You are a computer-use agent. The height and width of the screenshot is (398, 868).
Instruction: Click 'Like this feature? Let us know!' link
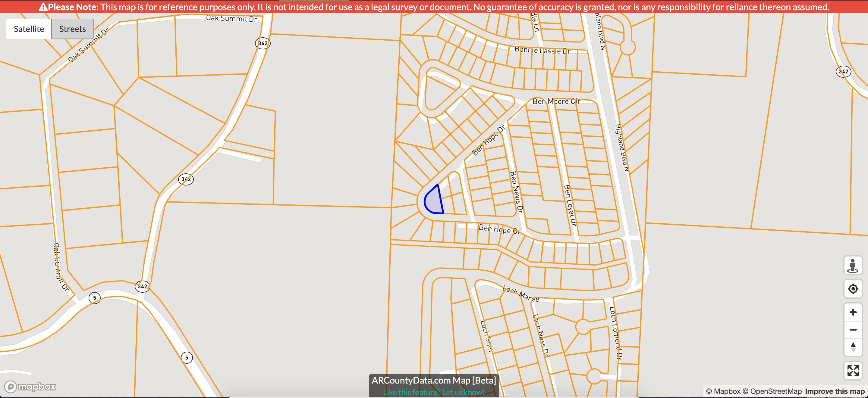(434, 392)
